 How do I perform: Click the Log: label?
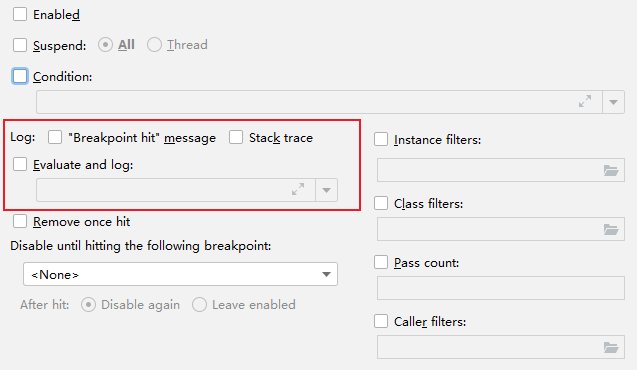pyautogui.click(x=23, y=137)
